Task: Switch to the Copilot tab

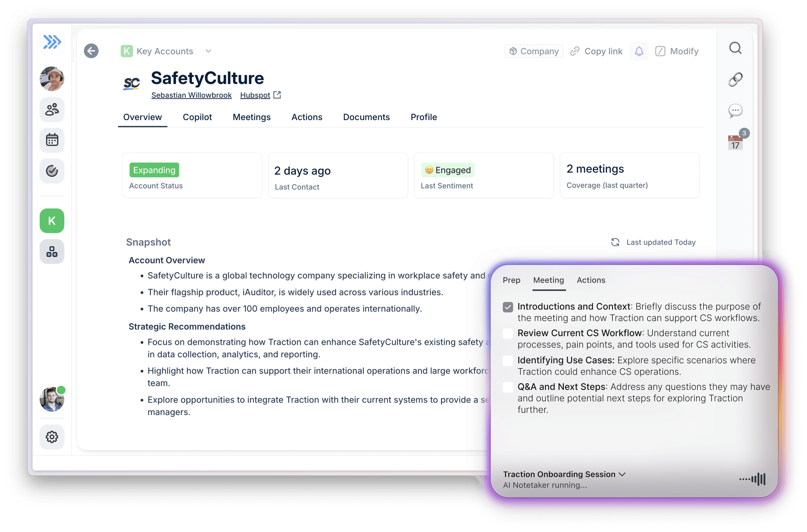Action: (197, 117)
